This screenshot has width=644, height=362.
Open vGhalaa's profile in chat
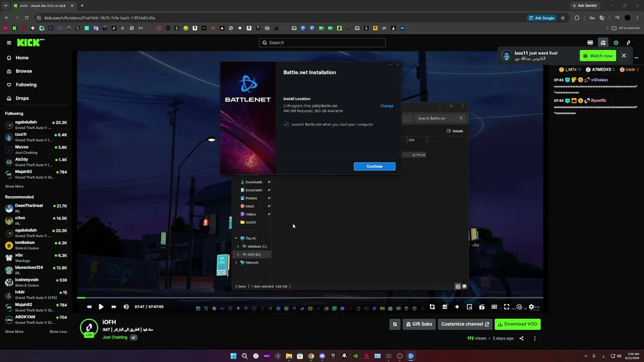pyautogui.click(x=599, y=80)
